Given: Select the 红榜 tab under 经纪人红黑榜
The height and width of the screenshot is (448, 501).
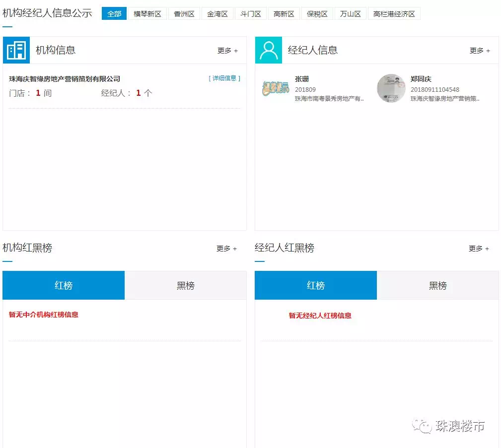Looking at the screenshot, I should [x=316, y=286].
